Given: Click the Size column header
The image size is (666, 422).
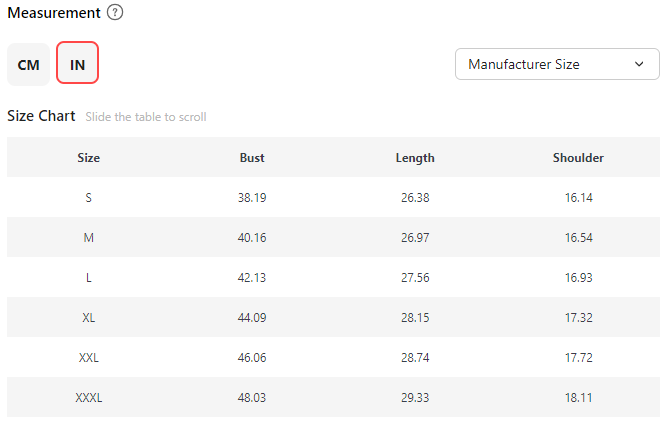Looking at the screenshot, I should pos(89,157).
